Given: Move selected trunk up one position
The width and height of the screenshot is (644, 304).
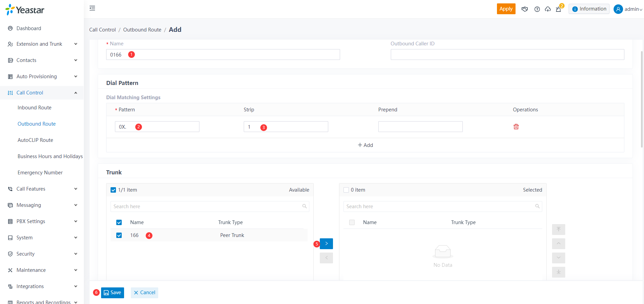Looking at the screenshot, I should 558,244.
